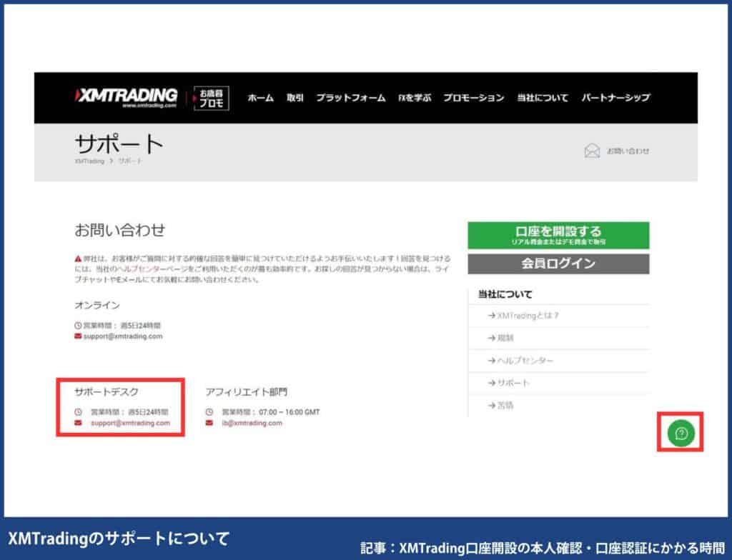732x560 pixels.
Task: Click the サポートデスク heading
Action: 107,392
